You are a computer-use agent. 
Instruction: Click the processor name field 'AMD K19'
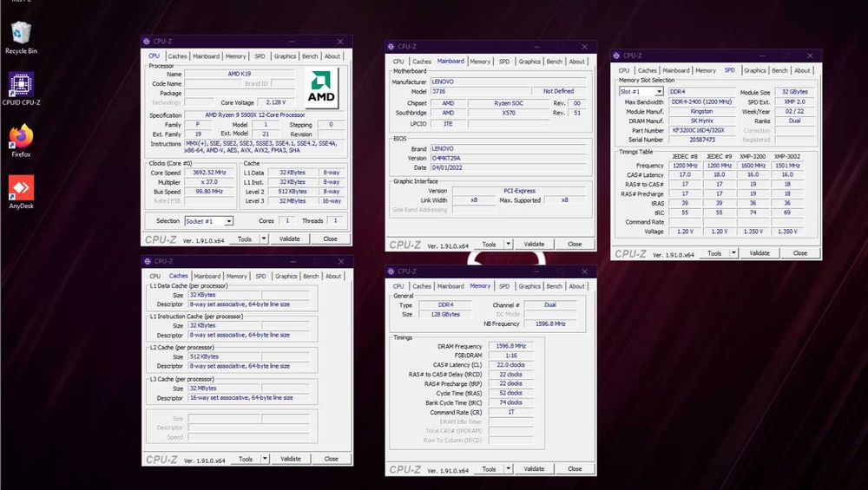(x=240, y=74)
